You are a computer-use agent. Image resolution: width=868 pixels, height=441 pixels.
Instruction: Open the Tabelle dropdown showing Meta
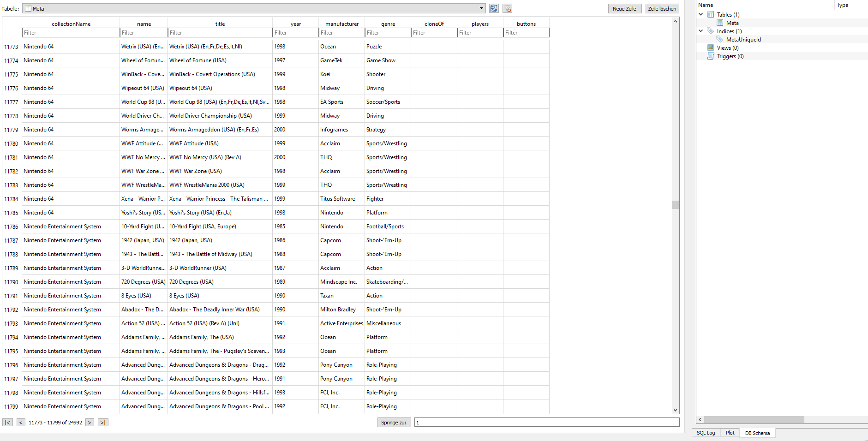click(x=254, y=8)
